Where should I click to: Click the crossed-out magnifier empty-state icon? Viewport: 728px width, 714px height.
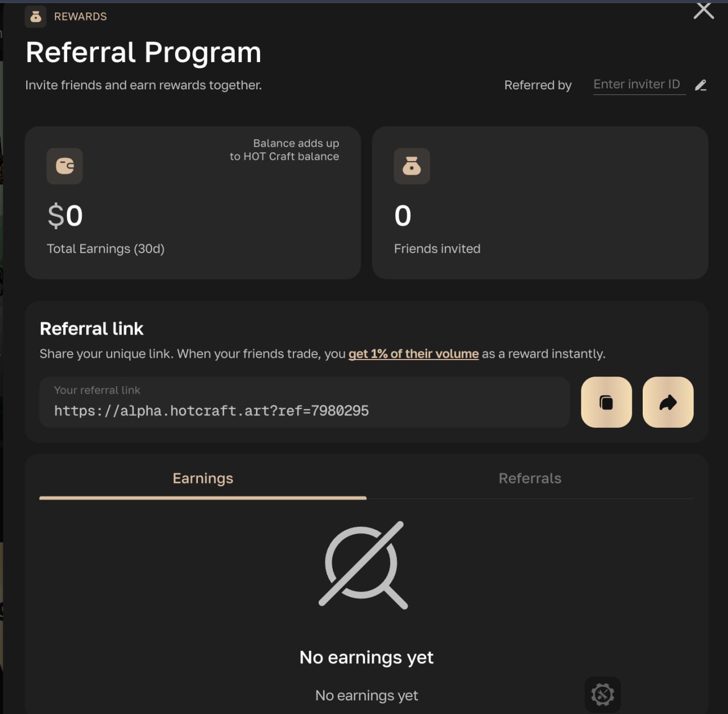(364, 565)
